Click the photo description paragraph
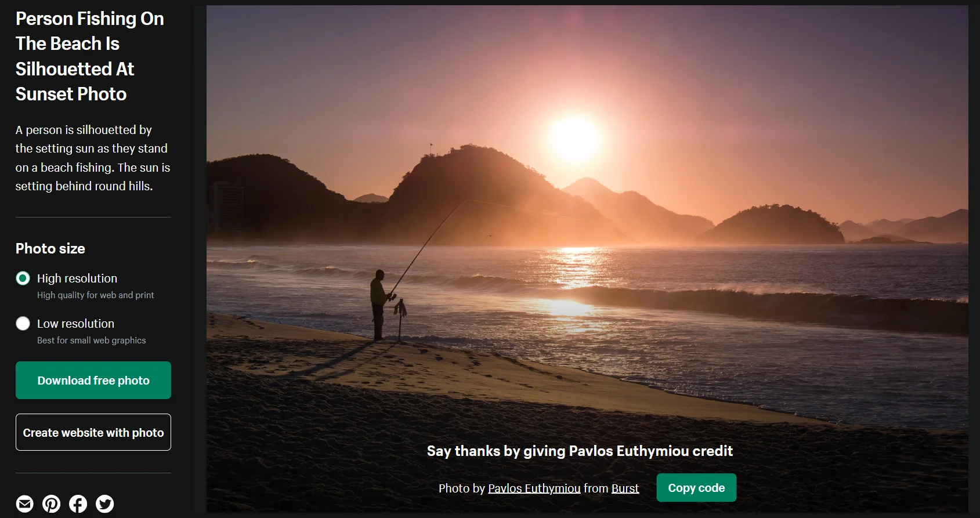This screenshot has width=980, height=518. click(x=93, y=158)
